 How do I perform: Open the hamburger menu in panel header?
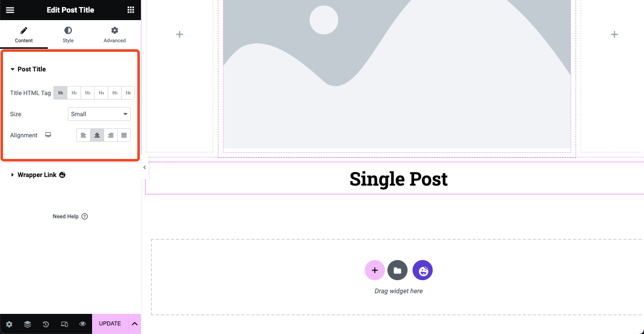pos(10,10)
